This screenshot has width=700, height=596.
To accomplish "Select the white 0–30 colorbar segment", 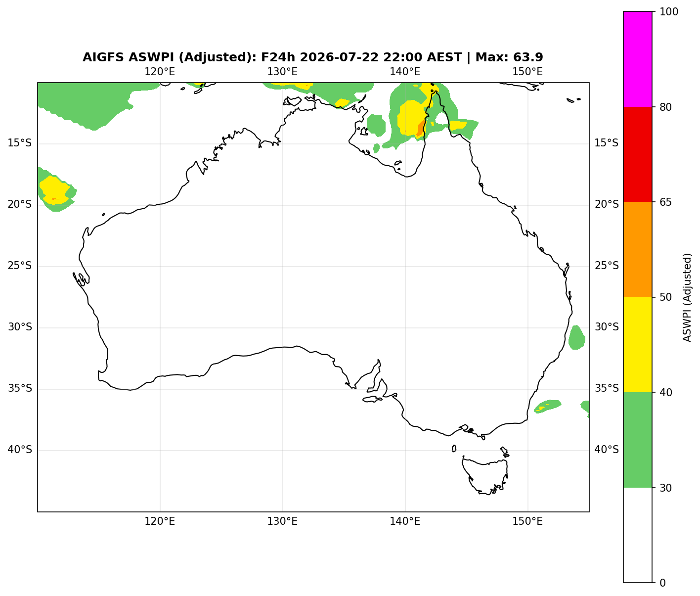I will 638,535.
